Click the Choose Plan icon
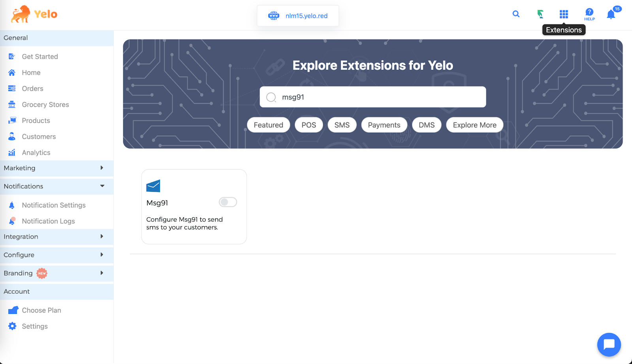The width and height of the screenshot is (632, 364). (13, 310)
